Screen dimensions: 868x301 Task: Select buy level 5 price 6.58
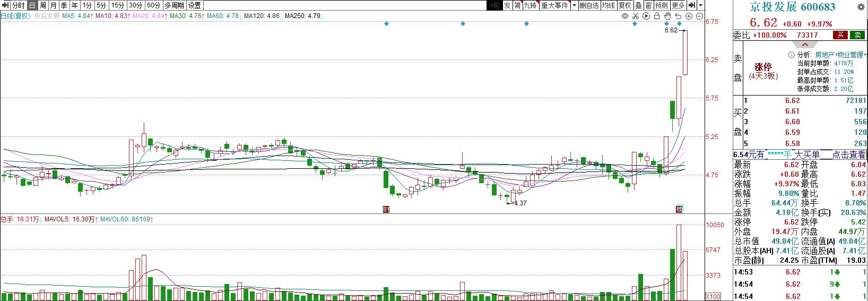coord(792,143)
